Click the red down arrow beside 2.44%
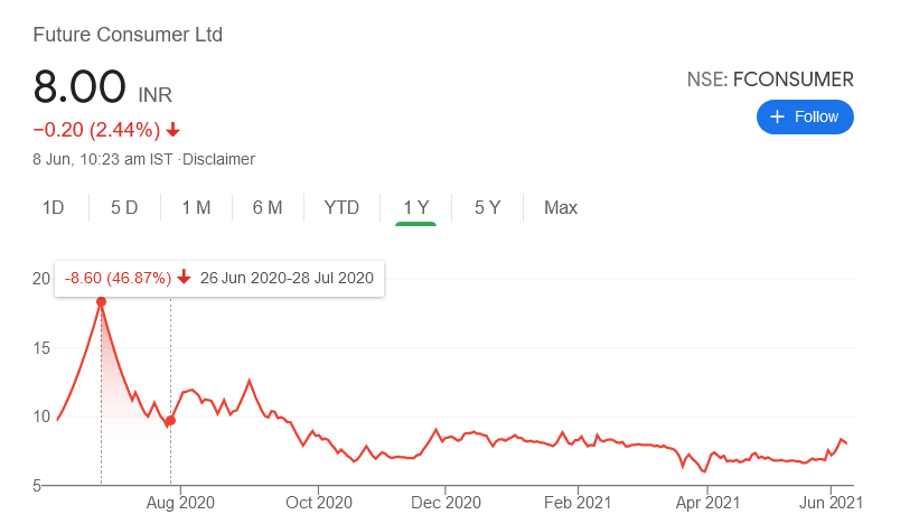 [172, 130]
